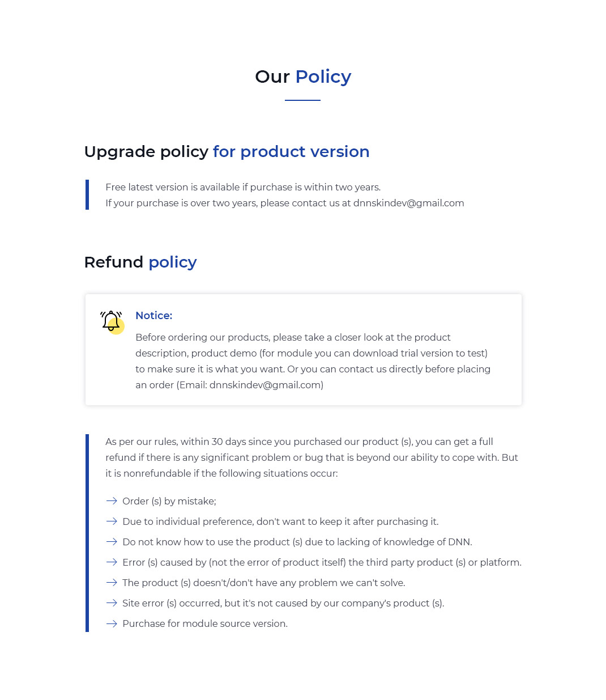Click email address in upgrade policy paragraph
This screenshot has width=606, height=700.
408,203
